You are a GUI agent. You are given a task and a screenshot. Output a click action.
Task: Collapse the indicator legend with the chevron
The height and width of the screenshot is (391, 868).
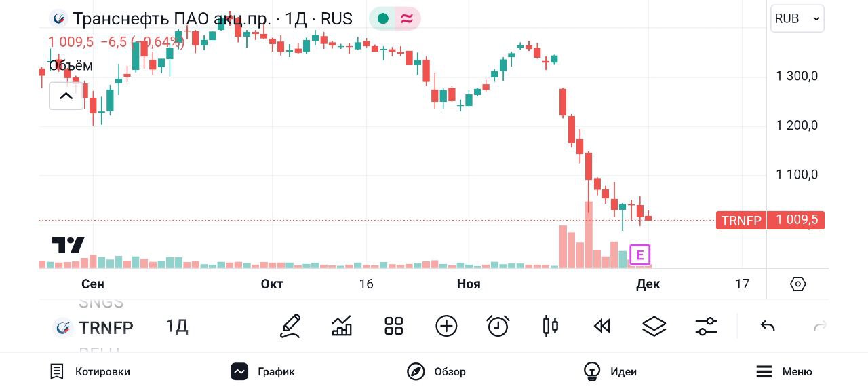[x=66, y=96]
